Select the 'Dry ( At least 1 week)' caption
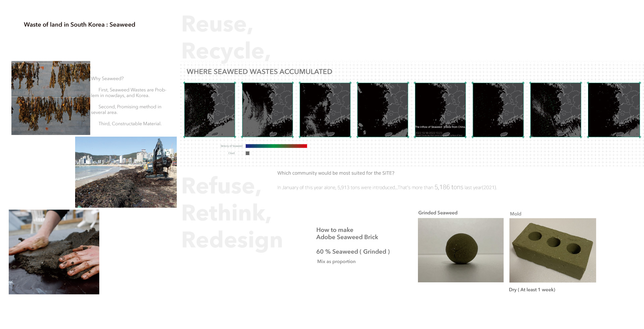 tap(532, 290)
